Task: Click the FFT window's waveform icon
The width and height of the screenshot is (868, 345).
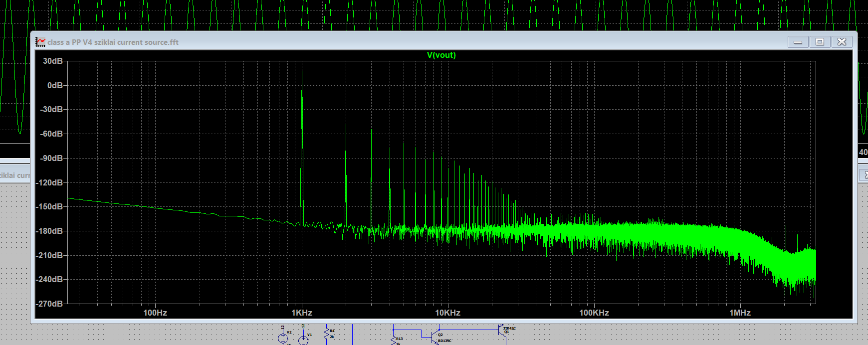Action: [40, 42]
